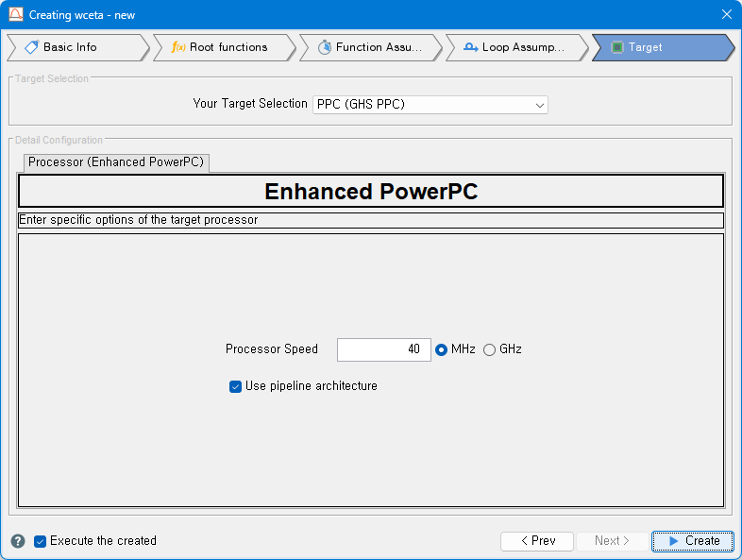
Task: Open the Loop Assumptions step
Action: tap(523, 47)
